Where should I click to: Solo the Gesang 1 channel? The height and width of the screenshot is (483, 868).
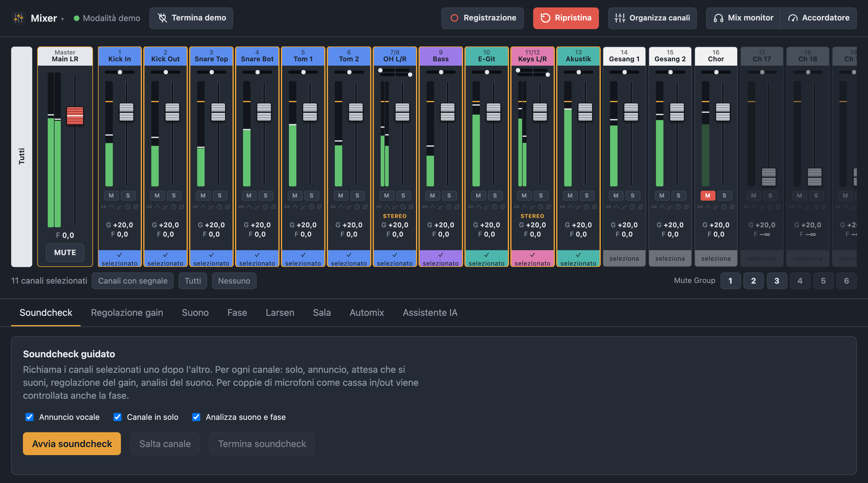(633, 196)
